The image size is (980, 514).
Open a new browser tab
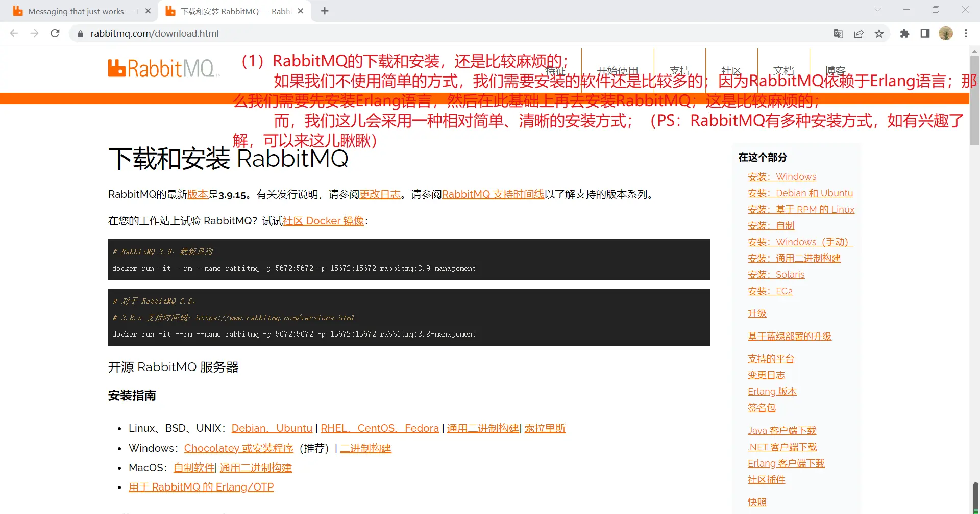tap(325, 11)
